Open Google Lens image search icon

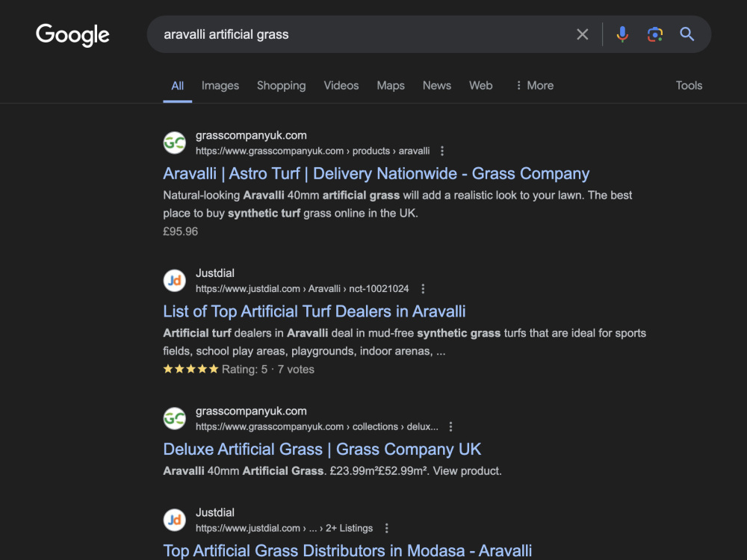tap(655, 34)
